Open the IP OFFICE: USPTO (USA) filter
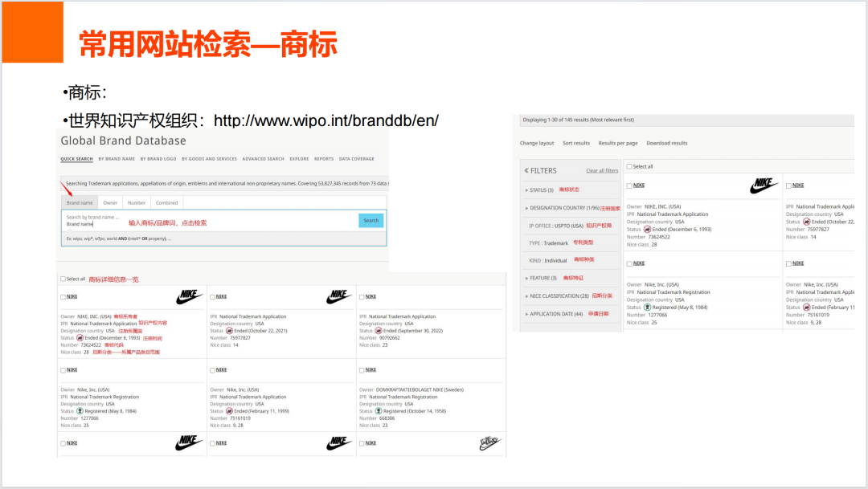This screenshot has height=489, width=868. point(556,226)
